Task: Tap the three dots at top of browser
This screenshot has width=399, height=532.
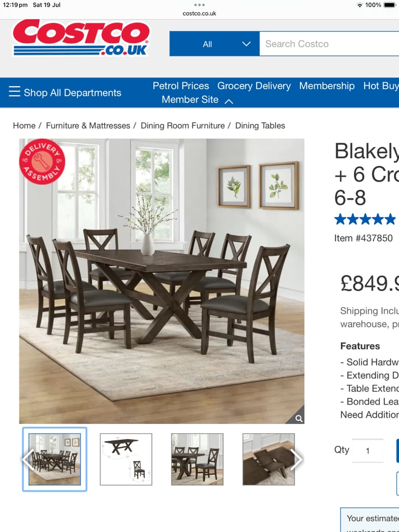Action: (199, 5)
